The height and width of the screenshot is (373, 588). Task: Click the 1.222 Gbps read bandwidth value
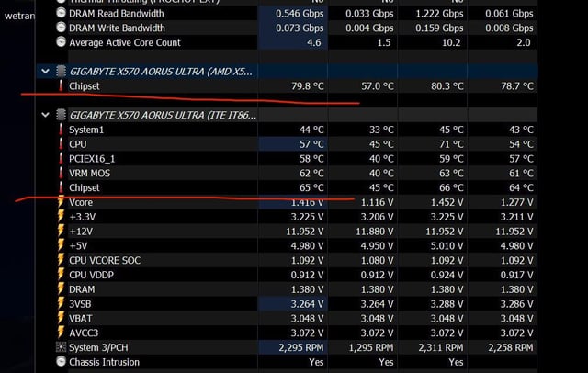tap(439, 14)
